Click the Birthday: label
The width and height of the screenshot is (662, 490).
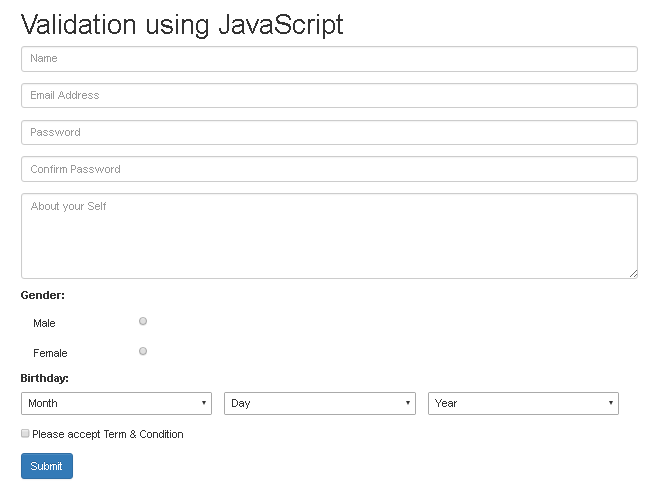44,378
